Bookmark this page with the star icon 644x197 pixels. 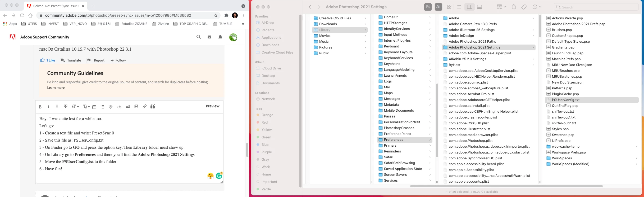pos(216,15)
